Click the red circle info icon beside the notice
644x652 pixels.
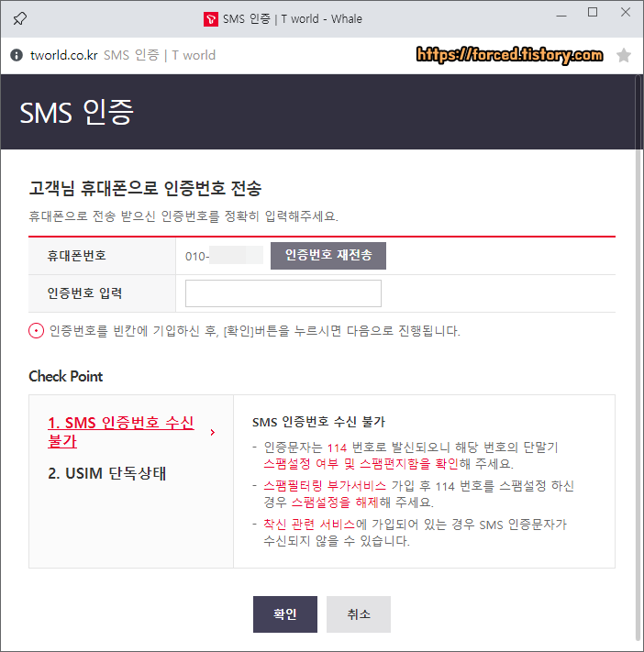coord(36,331)
